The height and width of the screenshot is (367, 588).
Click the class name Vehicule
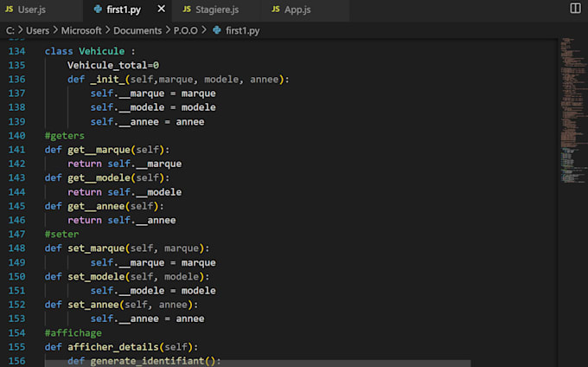point(102,51)
